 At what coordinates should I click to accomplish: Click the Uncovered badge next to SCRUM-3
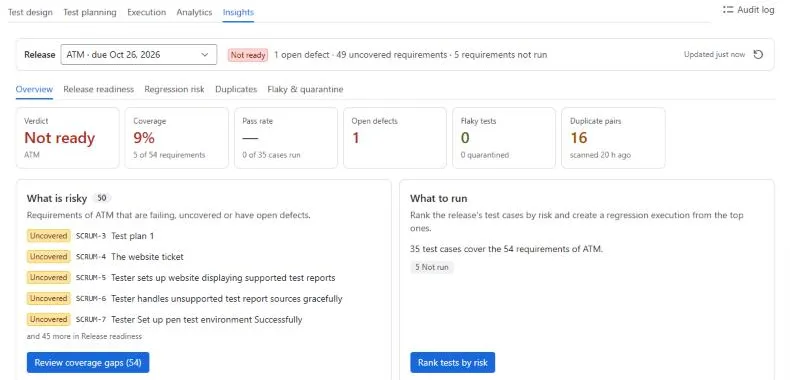click(x=48, y=236)
